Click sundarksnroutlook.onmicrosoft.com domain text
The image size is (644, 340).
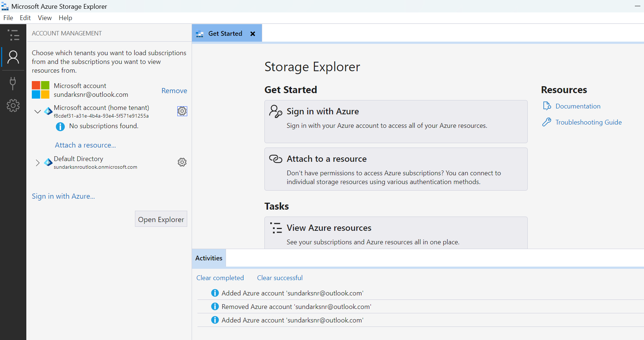tap(95, 167)
